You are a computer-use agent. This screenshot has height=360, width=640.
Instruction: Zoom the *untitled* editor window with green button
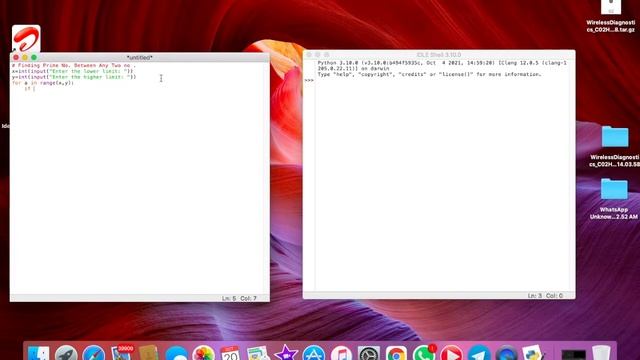[x=34, y=58]
